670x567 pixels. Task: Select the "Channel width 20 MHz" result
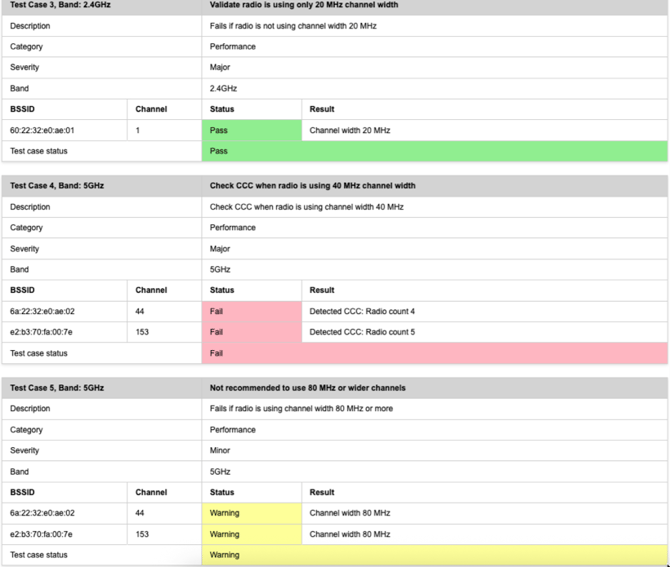click(350, 130)
